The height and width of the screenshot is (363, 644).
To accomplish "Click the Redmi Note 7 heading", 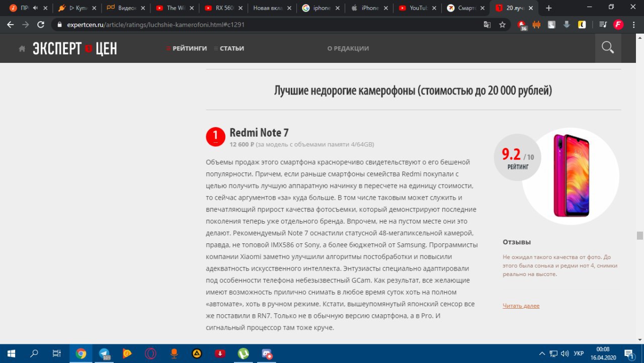I will [x=259, y=133].
